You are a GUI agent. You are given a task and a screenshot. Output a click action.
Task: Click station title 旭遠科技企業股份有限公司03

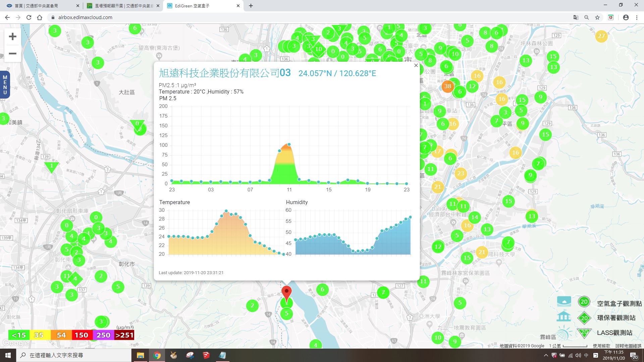[x=225, y=73]
